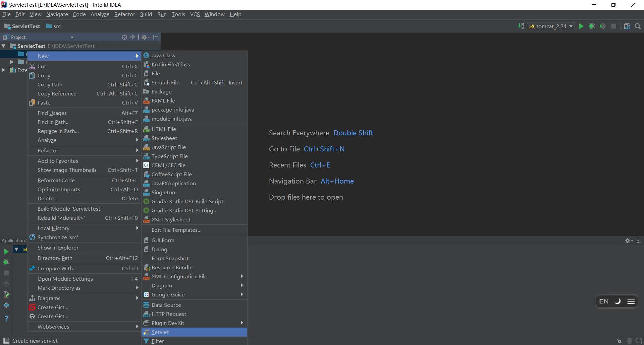The width and height of the screenshot is (644, 345).
Task: Expand External Libraries tree node
Action: click(4, 70)
